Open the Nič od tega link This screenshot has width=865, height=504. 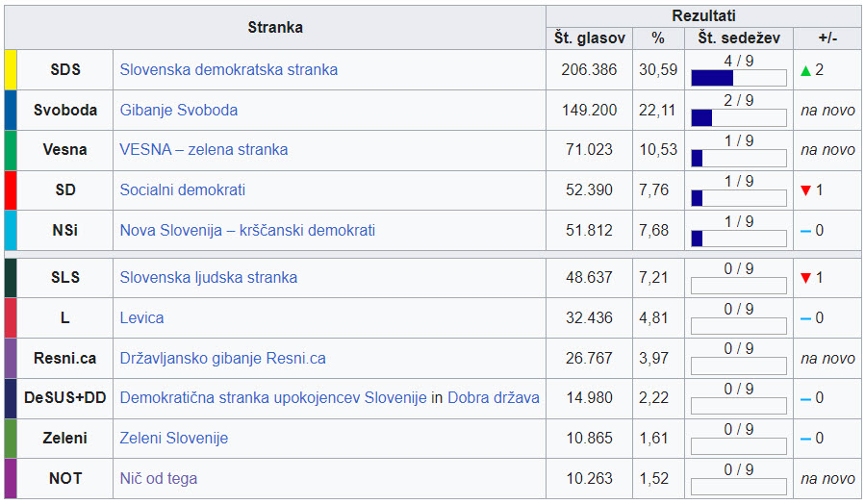coord(159,479)
